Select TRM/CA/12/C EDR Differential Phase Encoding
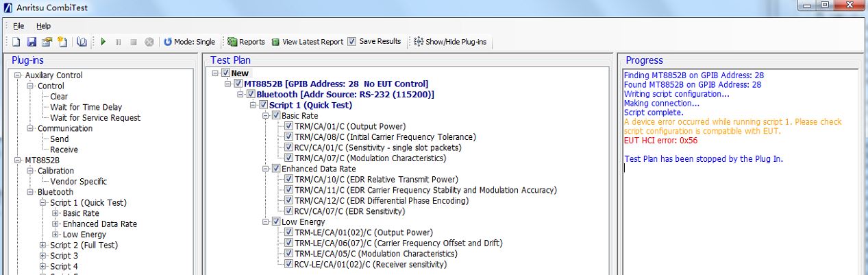The height and width of the screenshot is (275, 868). [x=382, y=200]
